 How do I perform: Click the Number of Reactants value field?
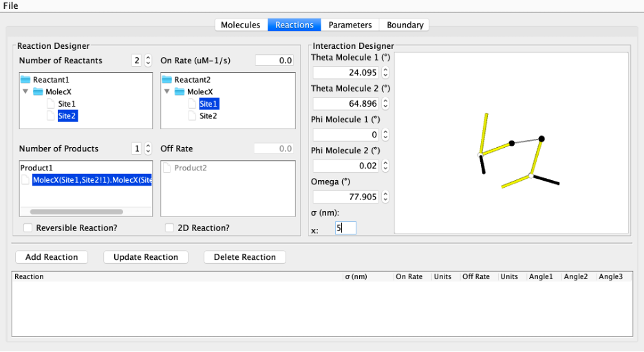click(x=136, y=60)
